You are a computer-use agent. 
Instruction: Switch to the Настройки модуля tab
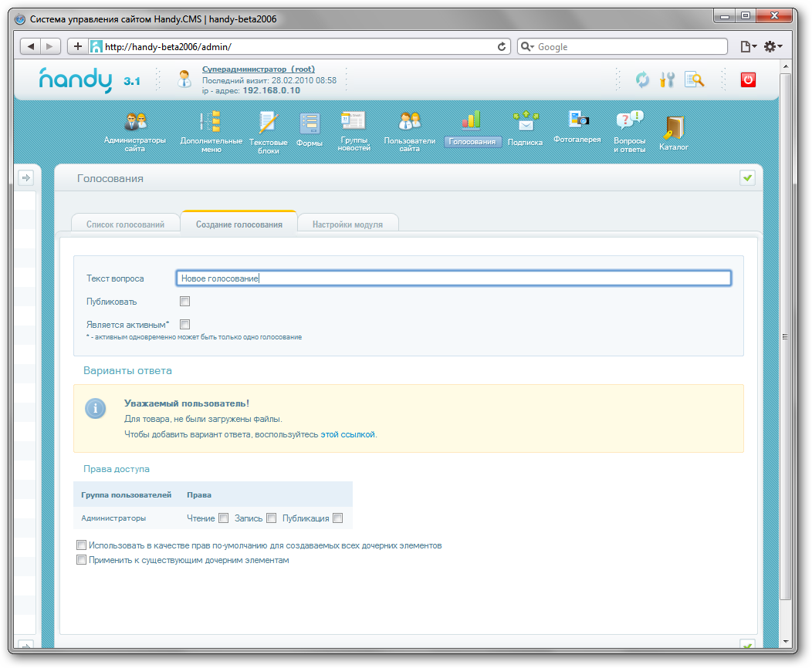pos(347,224)
